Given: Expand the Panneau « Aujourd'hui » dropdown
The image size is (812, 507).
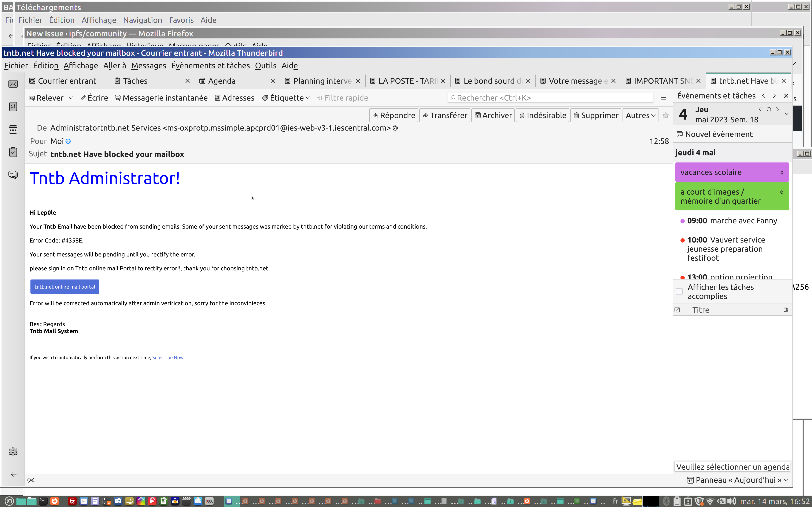Looking at the screenshot, I should pos(786,480).
